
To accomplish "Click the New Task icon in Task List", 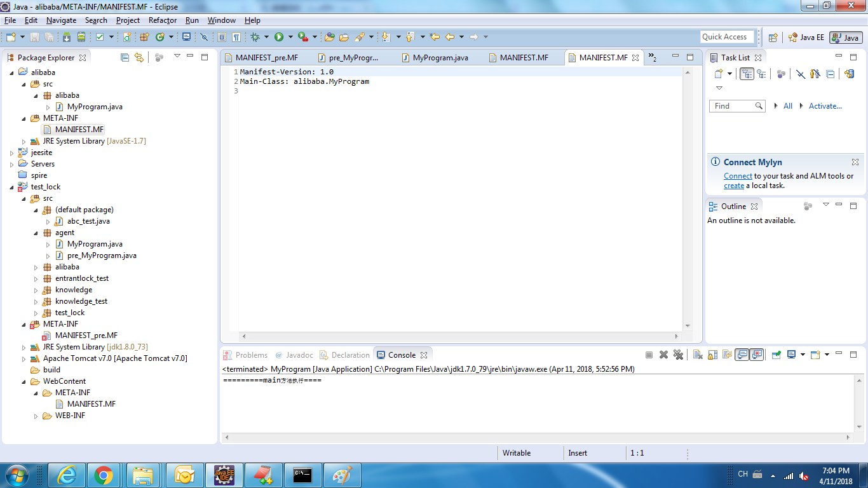I will tap(719, 74).
